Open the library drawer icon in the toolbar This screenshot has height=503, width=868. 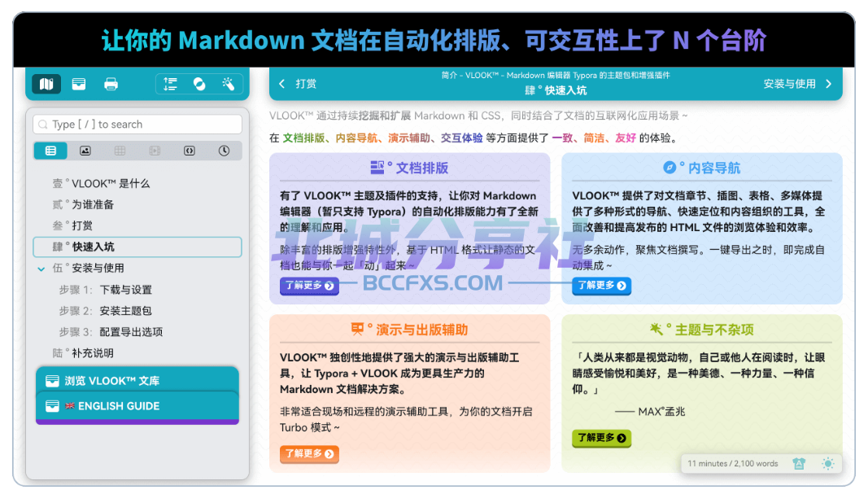click(x=79, y=84)
